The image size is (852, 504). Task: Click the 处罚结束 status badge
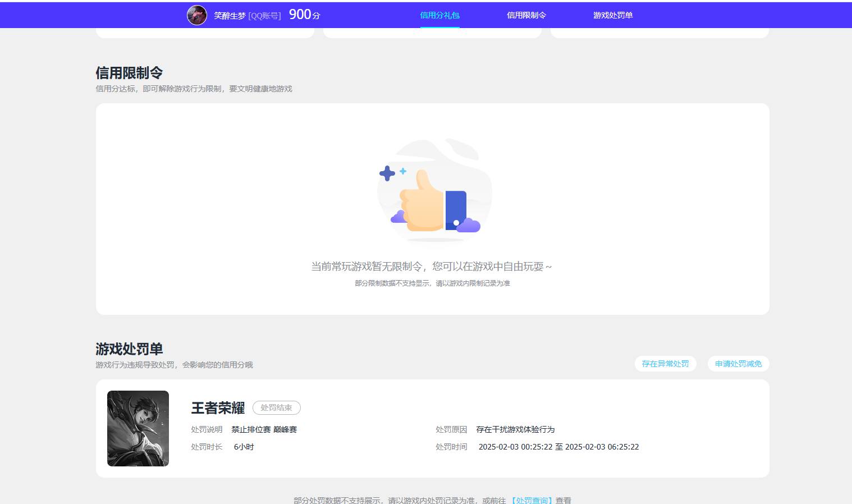(x=277, y=407)
